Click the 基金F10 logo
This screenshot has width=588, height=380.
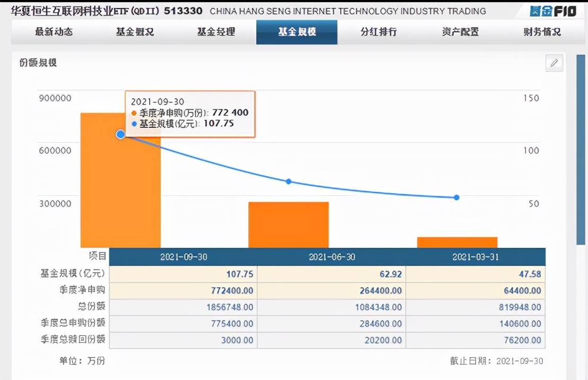pyautogui.click(x=552, y=11)
